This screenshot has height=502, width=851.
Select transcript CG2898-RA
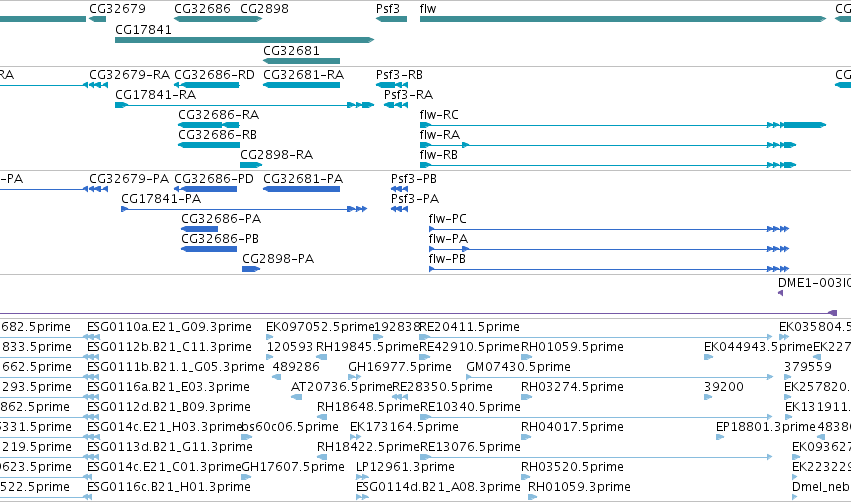tap(276, 155)
